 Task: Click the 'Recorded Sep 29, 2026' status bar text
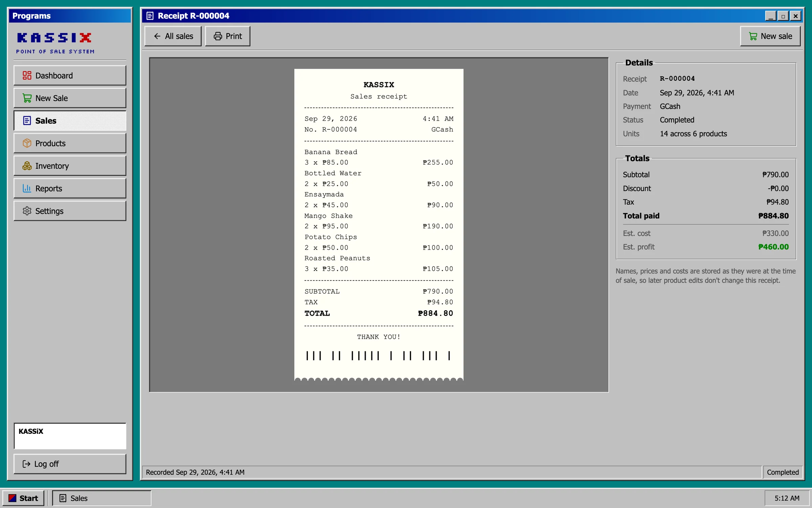pos(195,472)
